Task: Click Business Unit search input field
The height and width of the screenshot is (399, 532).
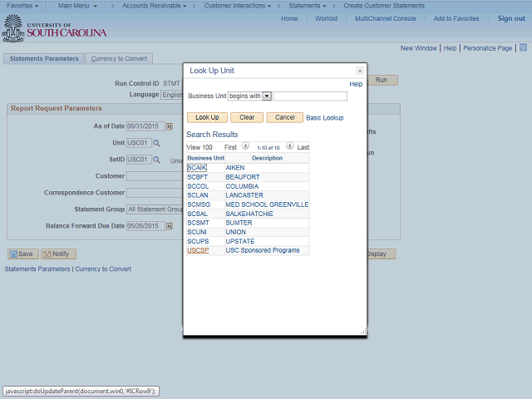Action: tap(310, 96)
